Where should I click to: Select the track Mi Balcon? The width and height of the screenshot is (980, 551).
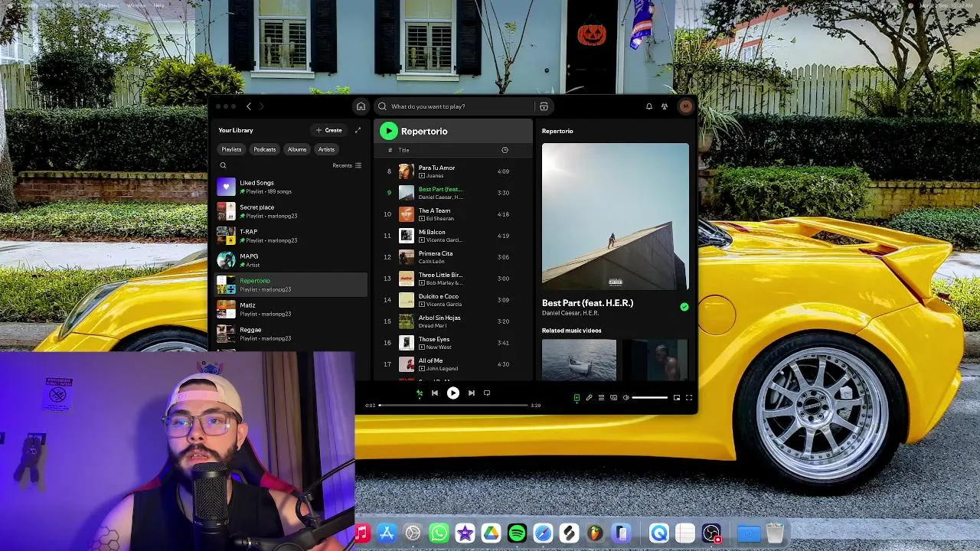pos(452,236)
